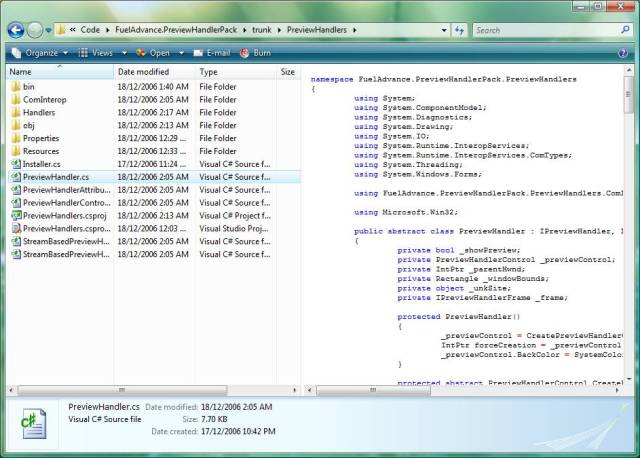Expand the Views dropdown menu
The image size is (640, 458).
(x=103, y=52)
